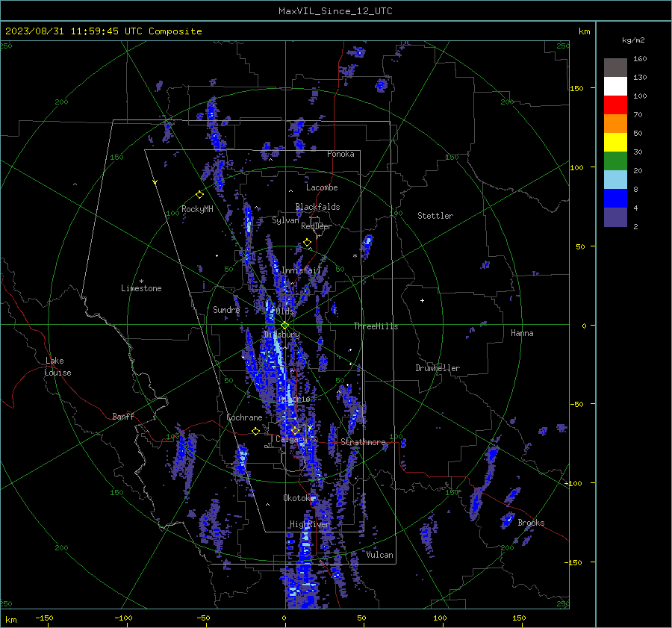The image size is (672, 628).
Task: Click the Okotoks city label
Action: 299,497
